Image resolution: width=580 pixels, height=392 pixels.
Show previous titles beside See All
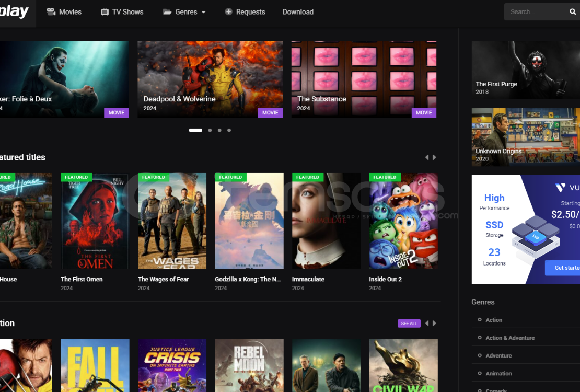point(427,323)
